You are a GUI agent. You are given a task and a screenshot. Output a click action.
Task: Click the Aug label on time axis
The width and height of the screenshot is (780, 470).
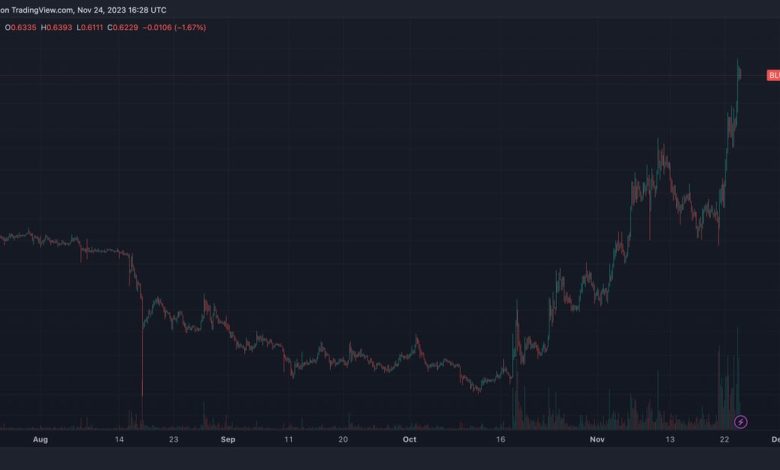(40, 439)
